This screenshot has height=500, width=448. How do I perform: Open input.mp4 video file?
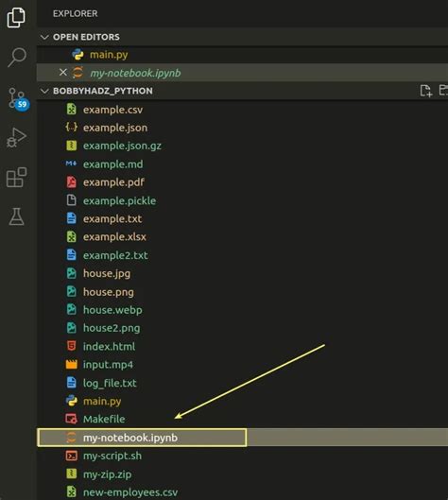point(242,365)
